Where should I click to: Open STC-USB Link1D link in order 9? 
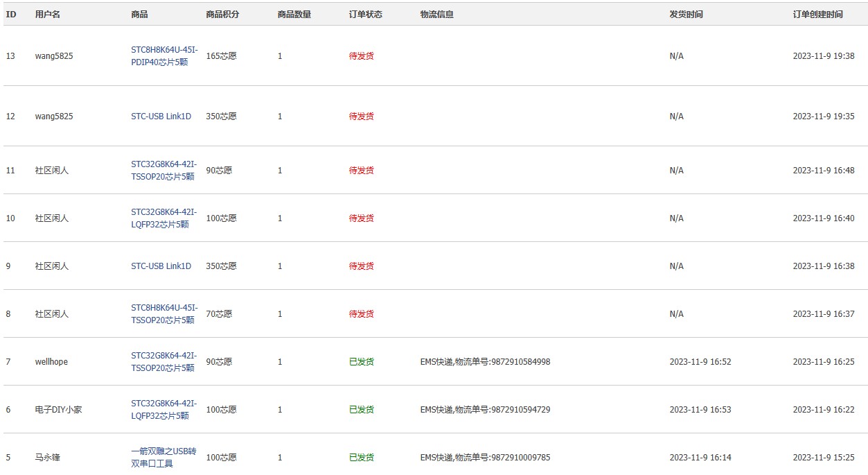tap(161, 266)
